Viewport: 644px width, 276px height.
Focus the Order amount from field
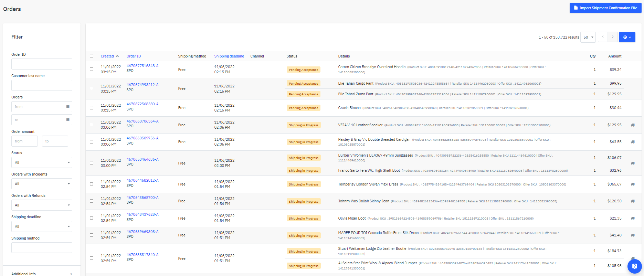(24, 141)
